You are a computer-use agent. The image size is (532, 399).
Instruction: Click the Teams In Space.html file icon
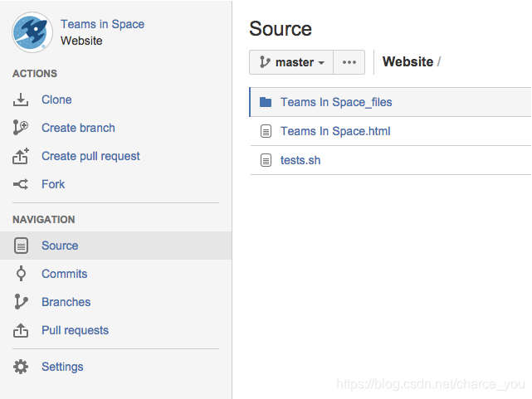266,131
